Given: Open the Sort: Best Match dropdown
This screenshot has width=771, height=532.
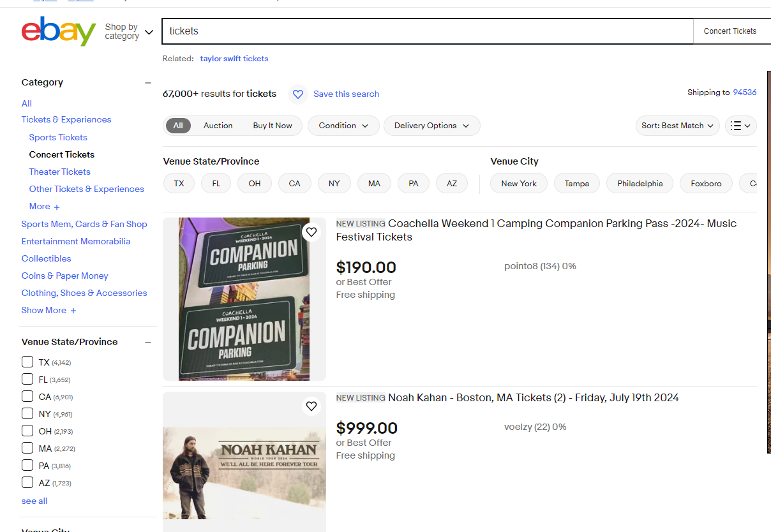Looking at the screenshot, I should tap(677, 126).
